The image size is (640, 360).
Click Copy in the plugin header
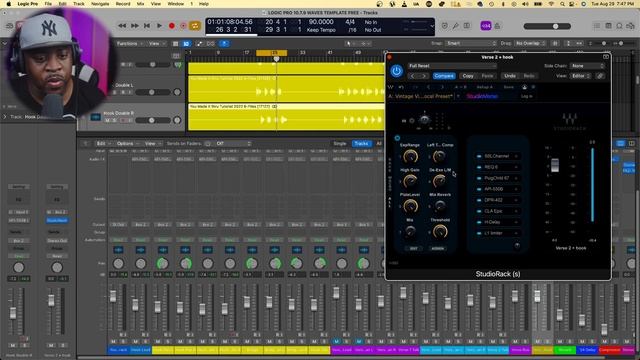(468, 76)
